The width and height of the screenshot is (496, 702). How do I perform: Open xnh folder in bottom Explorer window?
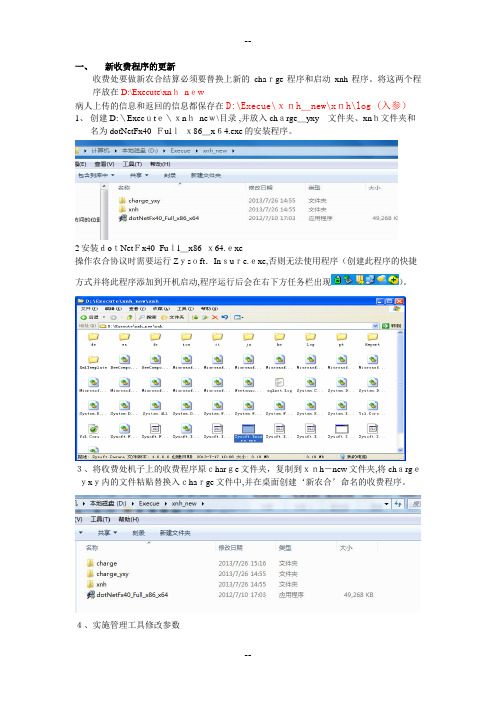coord(96,584)
